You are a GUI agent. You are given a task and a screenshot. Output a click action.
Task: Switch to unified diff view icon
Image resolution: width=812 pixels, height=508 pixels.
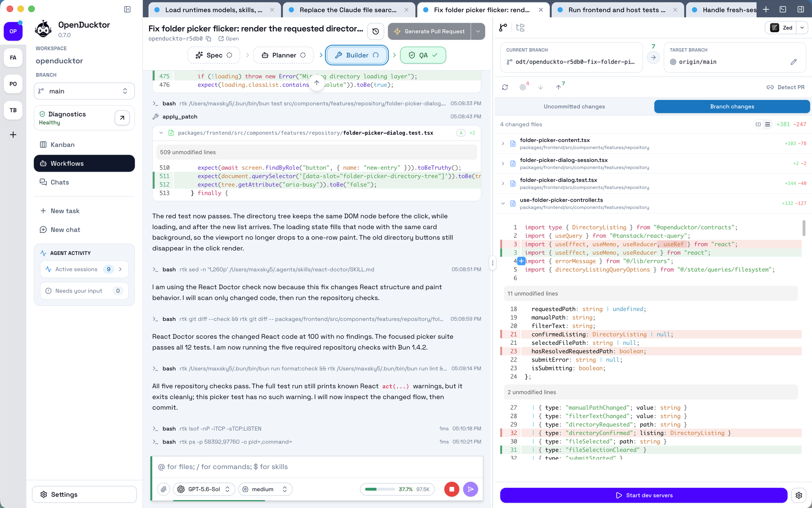click(x=767, y=125)
